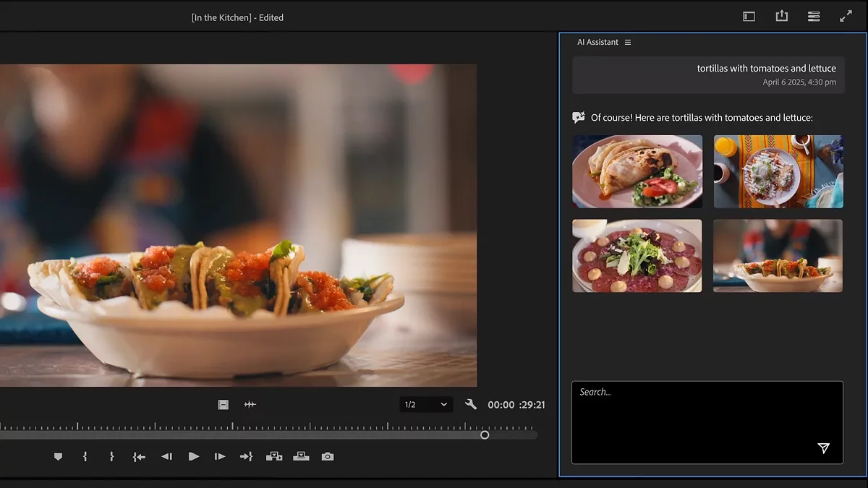Click the playhead on the scrub bar
868x488 pixels.
point(485,435)
